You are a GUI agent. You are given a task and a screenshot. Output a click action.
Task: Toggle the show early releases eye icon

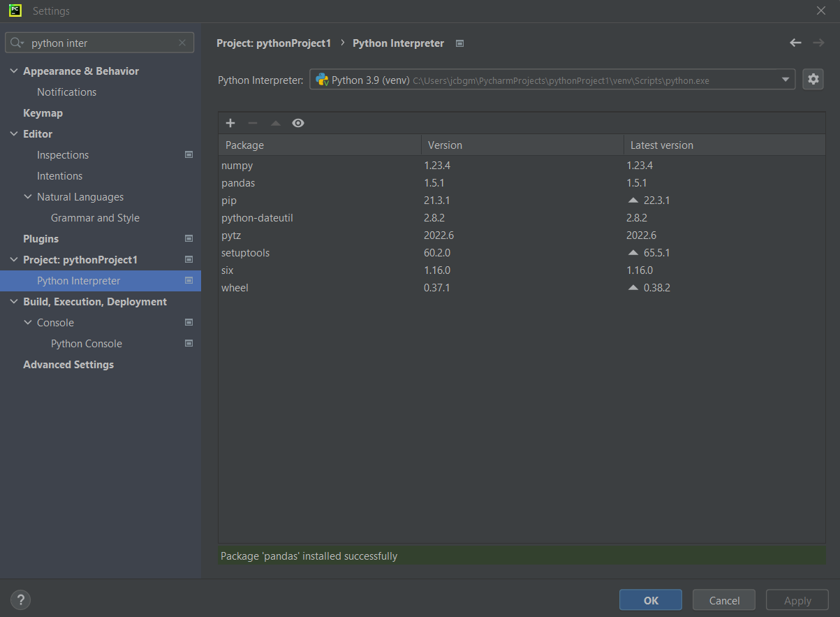(298, 123)
